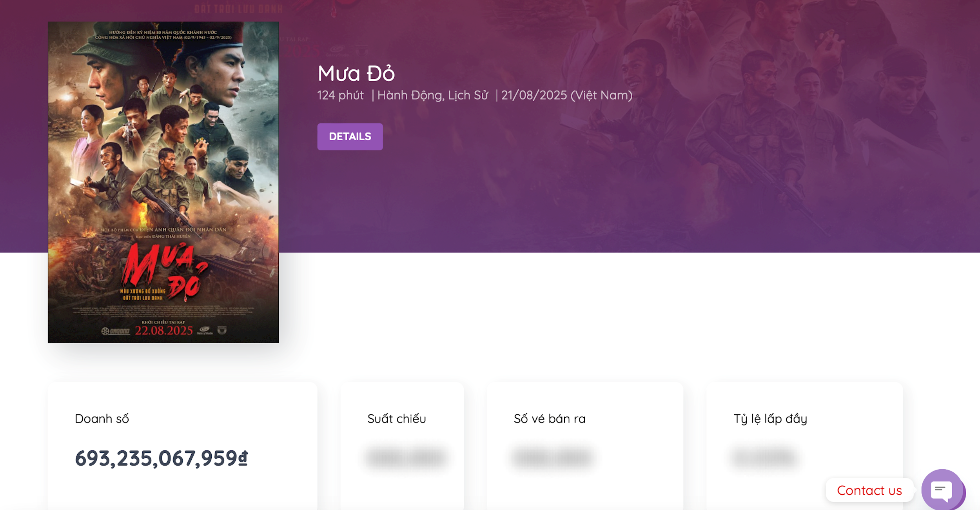Screen dimensions: 980x510
Task: Reveal the blurred Suất chiếu value
Action: pos(406,457)
